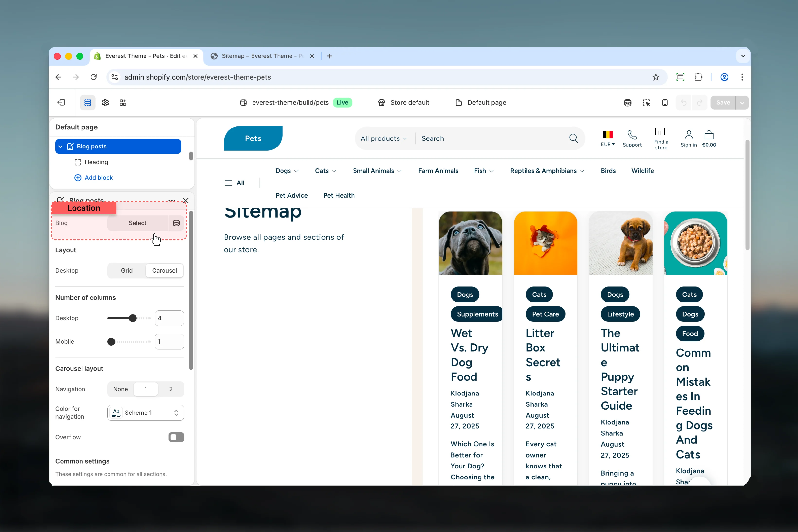
Task: Set Desktop layout to Grid
Action: tap(127, 270)
